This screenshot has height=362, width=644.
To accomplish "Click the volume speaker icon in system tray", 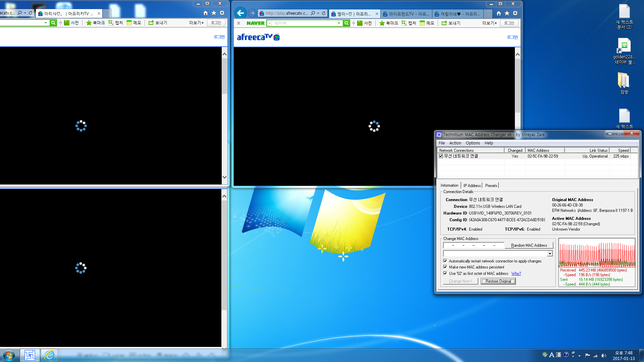I will (x=604, y=355).
